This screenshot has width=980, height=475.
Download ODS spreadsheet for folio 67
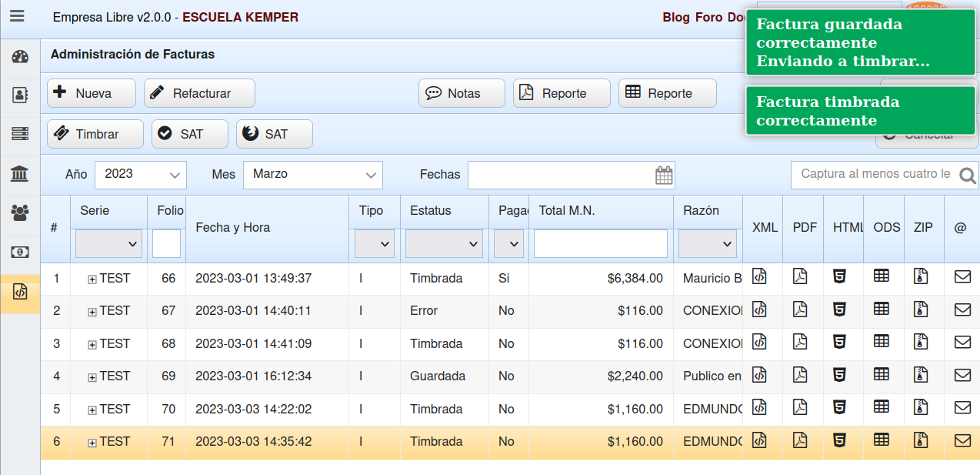click(x=882, y=308)
